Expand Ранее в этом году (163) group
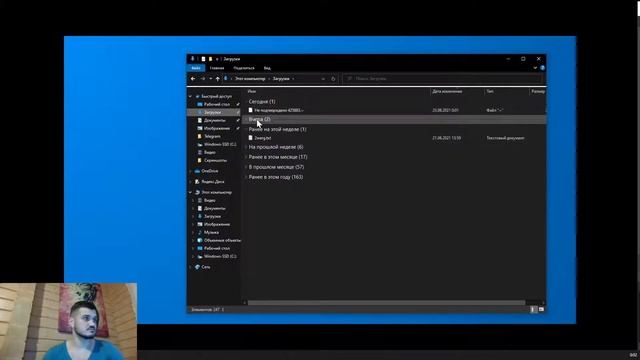This screenshot has width=640, height=360. [x=276, y=177]
